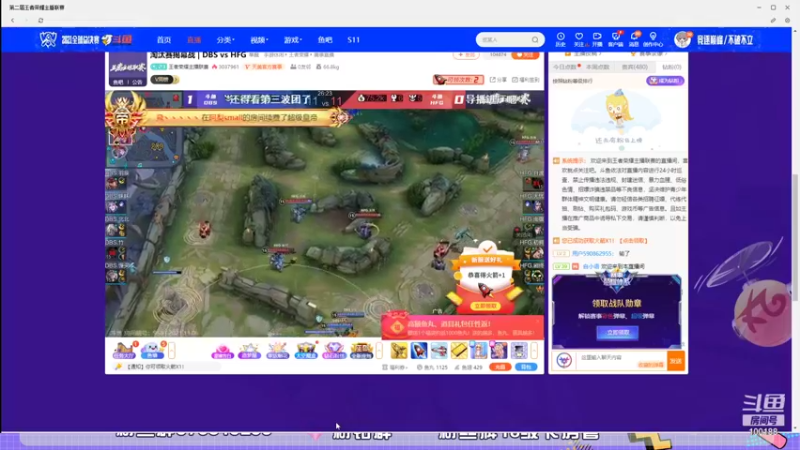Image resolution: width=800 pixels, height=450 pixels.
Task: Open the 消息 notifications bell icon
Action: pyautogui.click(x=634, y=39)
